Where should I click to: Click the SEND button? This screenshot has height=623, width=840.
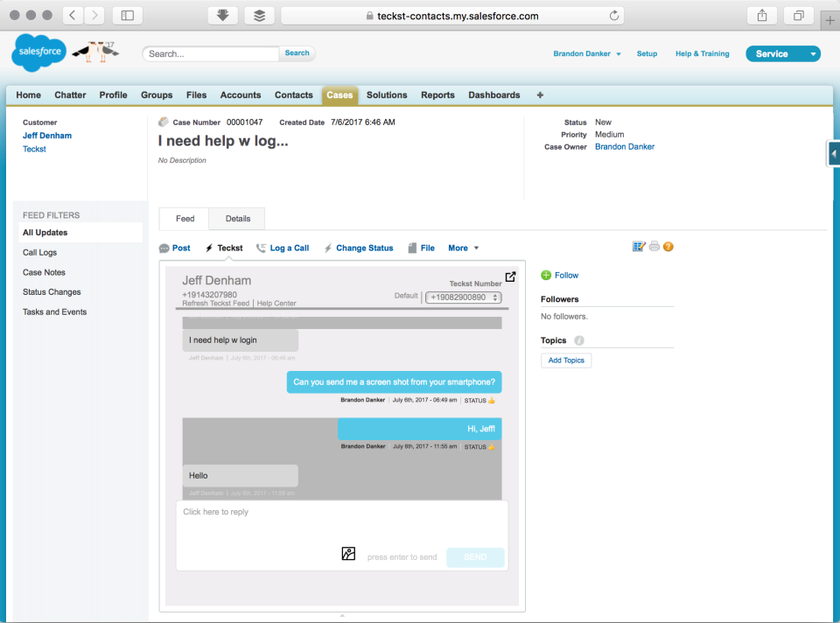click(475, 557)
